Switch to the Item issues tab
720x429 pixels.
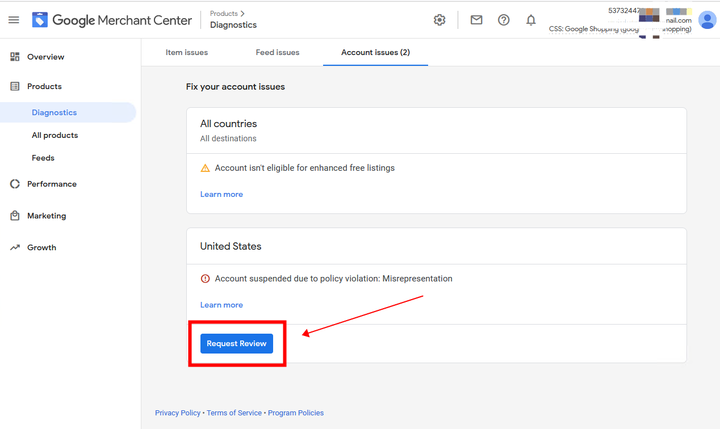[186, 52]
